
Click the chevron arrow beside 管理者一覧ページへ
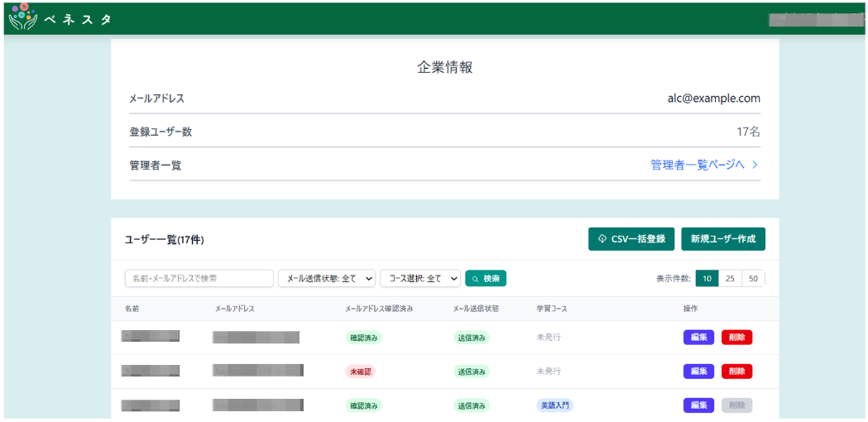click(755, 165)
